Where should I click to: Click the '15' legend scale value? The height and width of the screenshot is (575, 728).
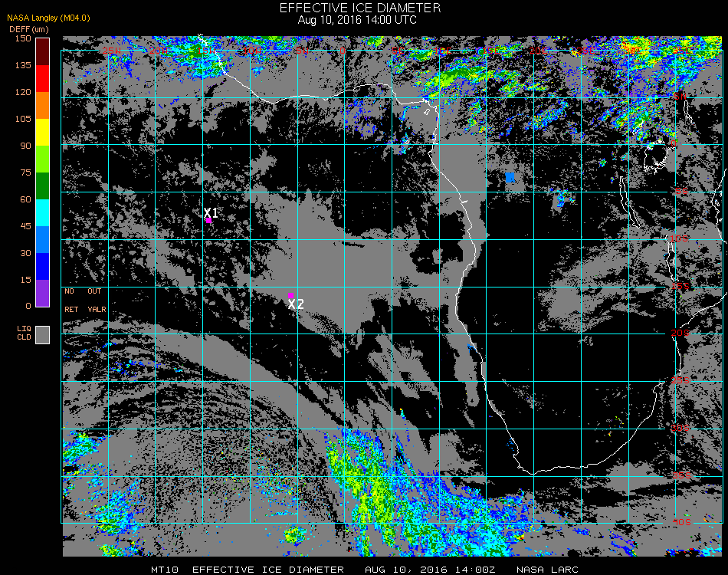point(25,280)
